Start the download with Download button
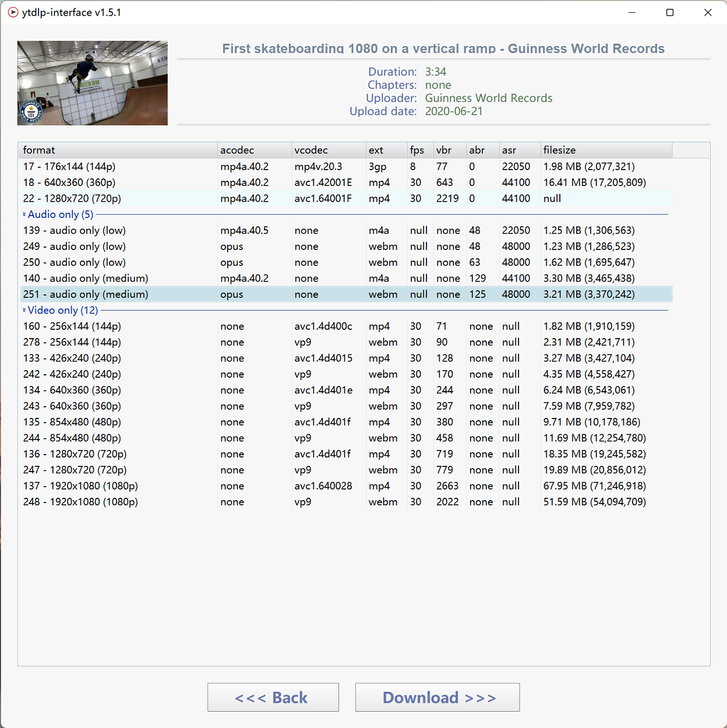The width and height of the screenshot is (727, 728). tap(437, 697)
